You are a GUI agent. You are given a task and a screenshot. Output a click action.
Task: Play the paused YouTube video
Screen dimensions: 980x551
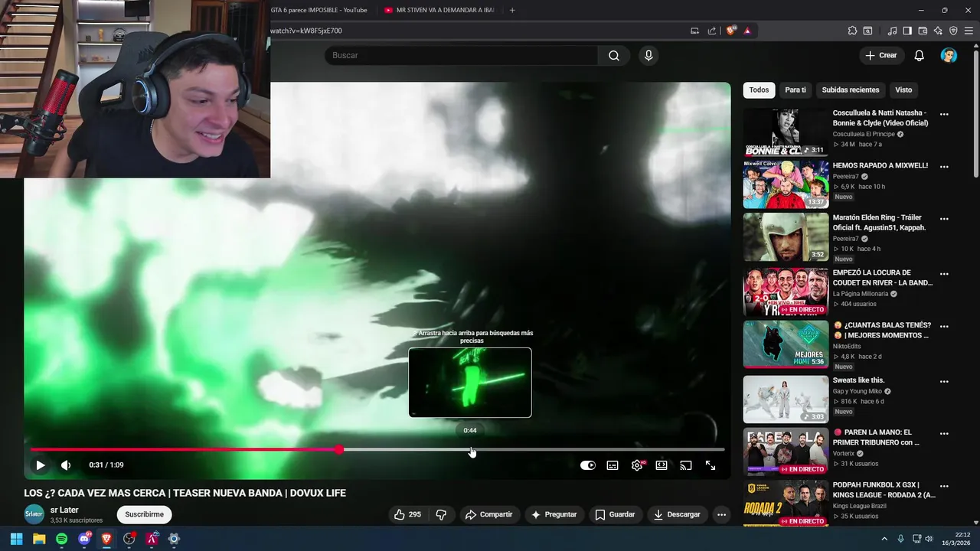click(x=41, y=465)
